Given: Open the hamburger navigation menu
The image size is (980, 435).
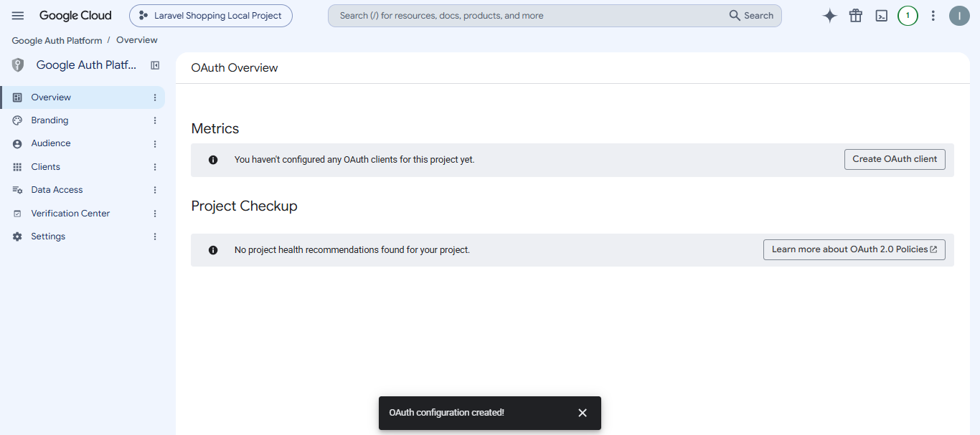Looking at the screenshot, I should coord(18,16).
